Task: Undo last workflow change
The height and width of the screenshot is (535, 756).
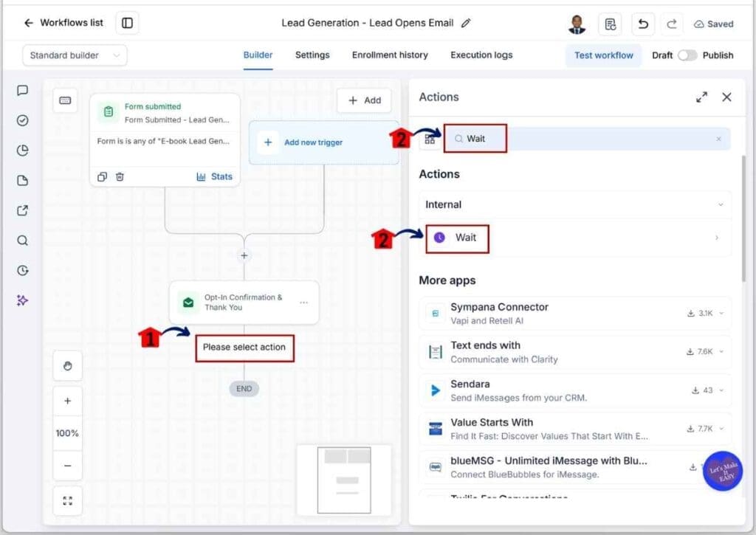Action: pyautogui.click(x=643, y=24)
